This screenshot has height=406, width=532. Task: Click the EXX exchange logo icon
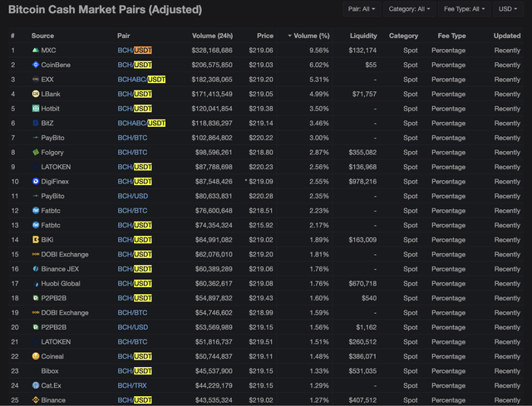point(35,80)
